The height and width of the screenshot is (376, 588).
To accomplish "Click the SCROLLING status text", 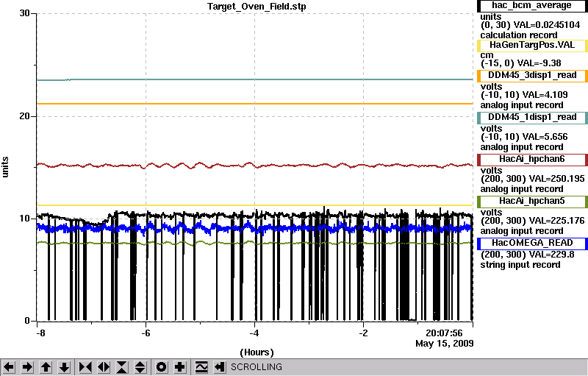I will point(256,367).
